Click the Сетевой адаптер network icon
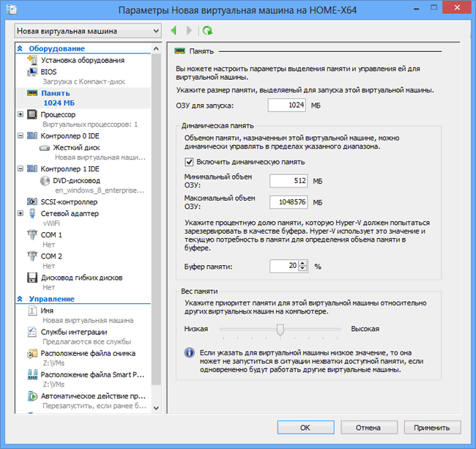The height and width of the screenshot is (449, 476). tap(32, 213)
